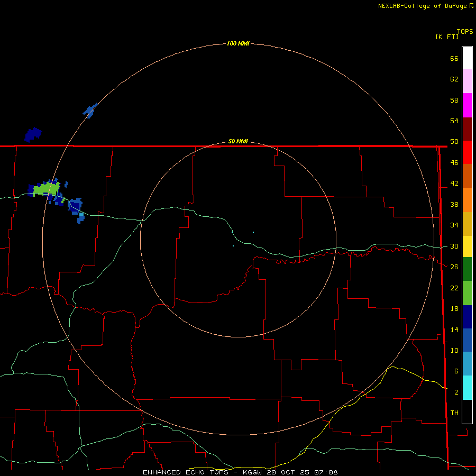
Task: Click the 30 value on the scale
Action: [x=454, y=246]
